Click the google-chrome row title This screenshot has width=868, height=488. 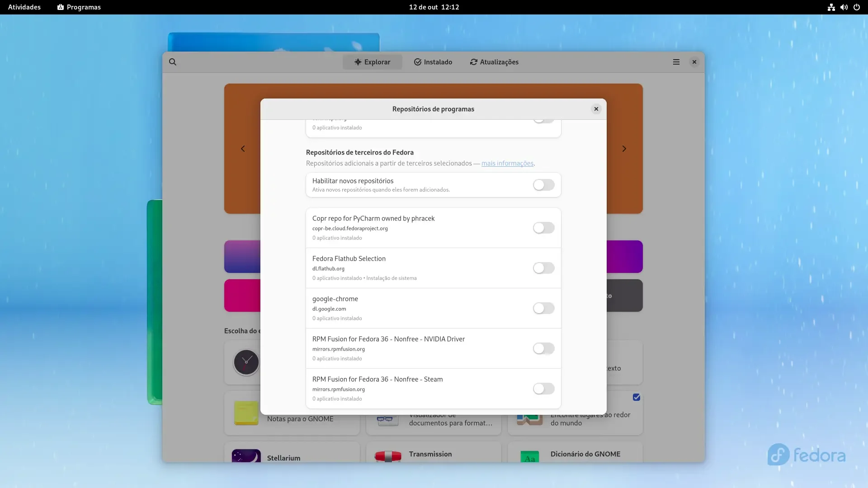pyautogui.click(x=335, y=299)
